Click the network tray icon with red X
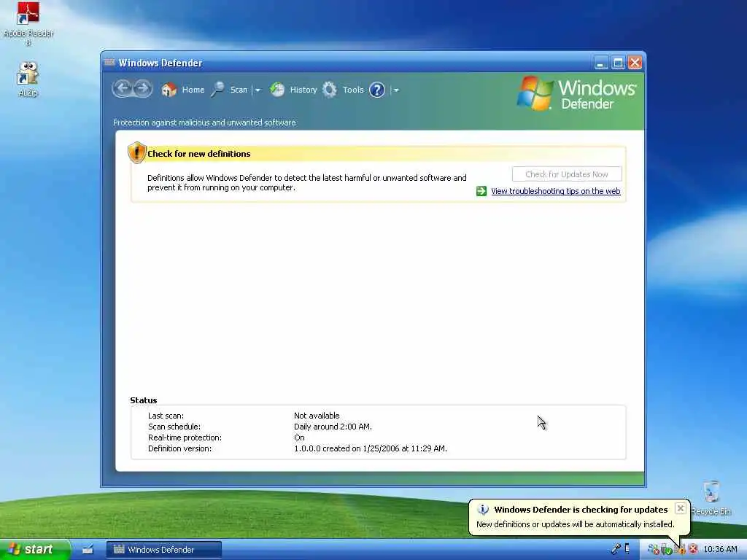This screenshot has width=747, height=560. click(654, 549)
